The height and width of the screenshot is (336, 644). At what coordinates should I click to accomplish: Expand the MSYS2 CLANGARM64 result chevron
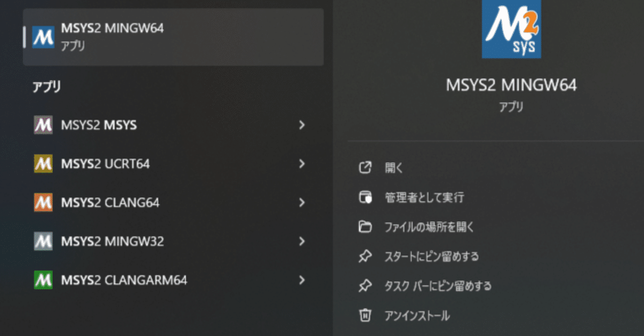click(x=302, y=280)
